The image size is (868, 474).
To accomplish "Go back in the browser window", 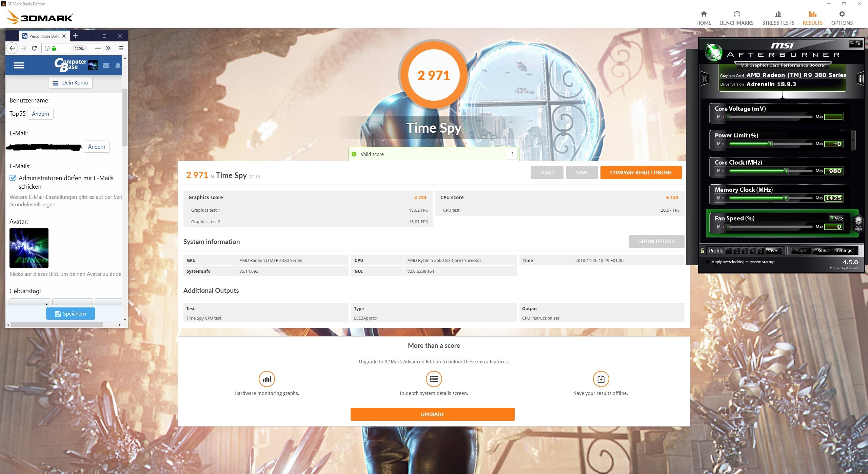I will [12, 48].
